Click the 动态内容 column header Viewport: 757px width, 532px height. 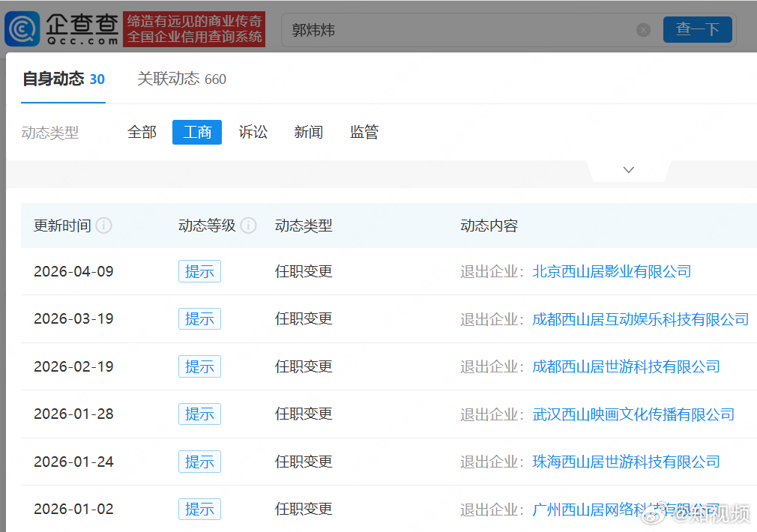[489, 226]
